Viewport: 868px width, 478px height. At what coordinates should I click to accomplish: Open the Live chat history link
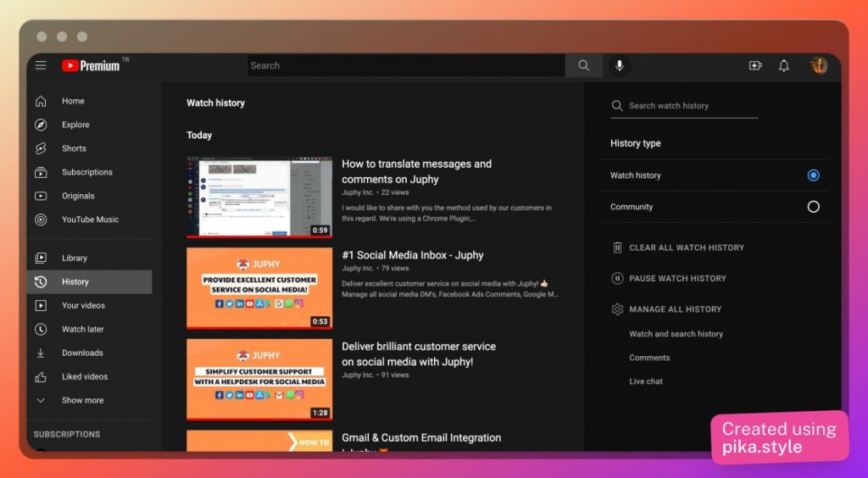[x=646, y=381]
